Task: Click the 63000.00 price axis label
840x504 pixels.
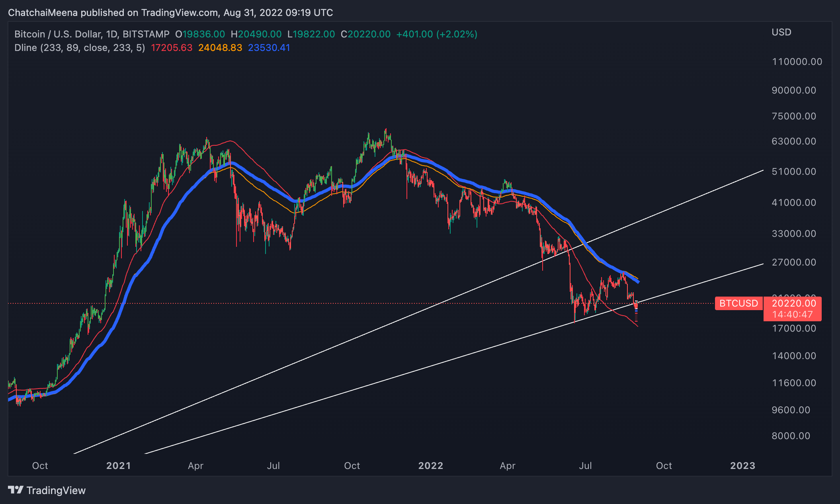Action: (794, 141)
